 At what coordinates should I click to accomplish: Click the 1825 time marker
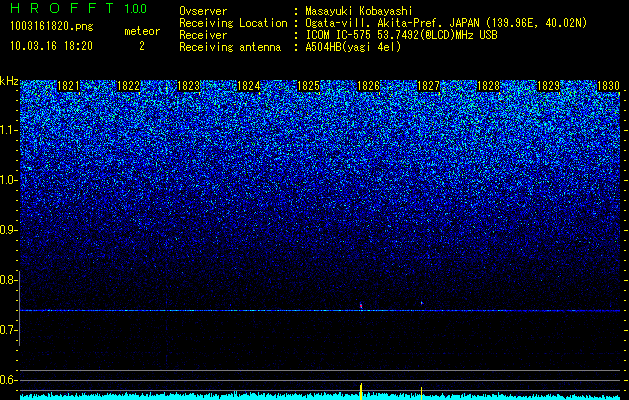[308, 86]
